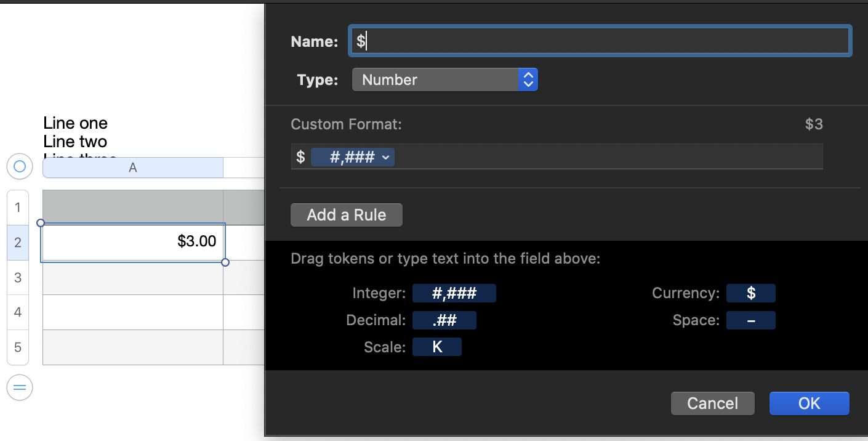Cancel the custom format dialog
Viewport: 868px width, 441px height.
point(712,403)
